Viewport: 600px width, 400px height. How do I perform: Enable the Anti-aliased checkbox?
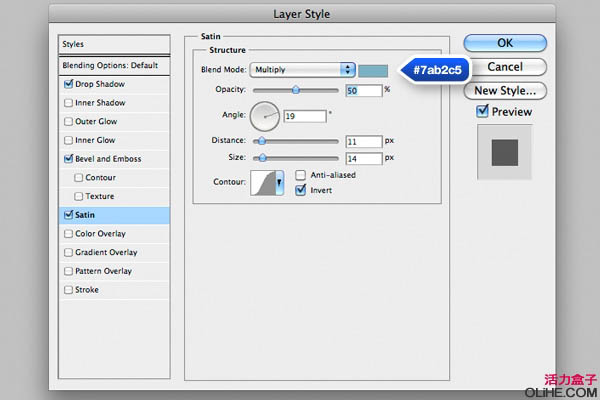tap(300, 175)
